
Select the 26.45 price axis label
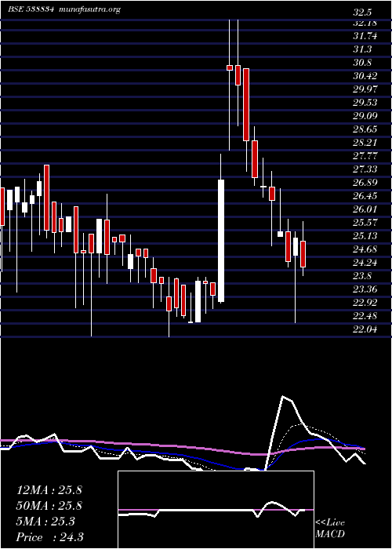click(x=365, y=196)
